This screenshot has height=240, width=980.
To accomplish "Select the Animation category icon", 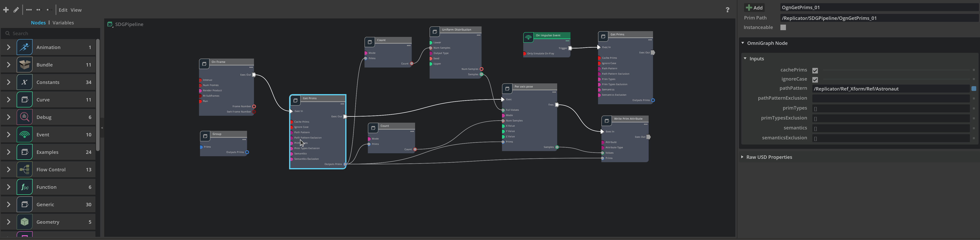I will click(x=24, y=47).
